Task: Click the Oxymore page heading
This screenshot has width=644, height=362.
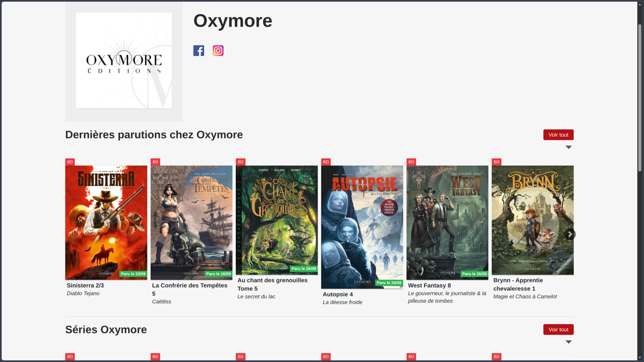Action: tap(233, 21)
